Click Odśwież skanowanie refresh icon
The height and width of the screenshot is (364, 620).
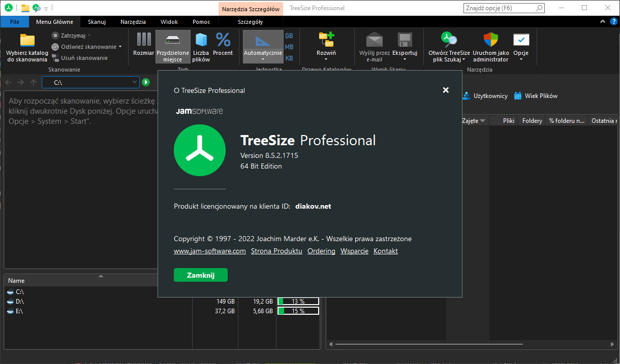point(55,47)
